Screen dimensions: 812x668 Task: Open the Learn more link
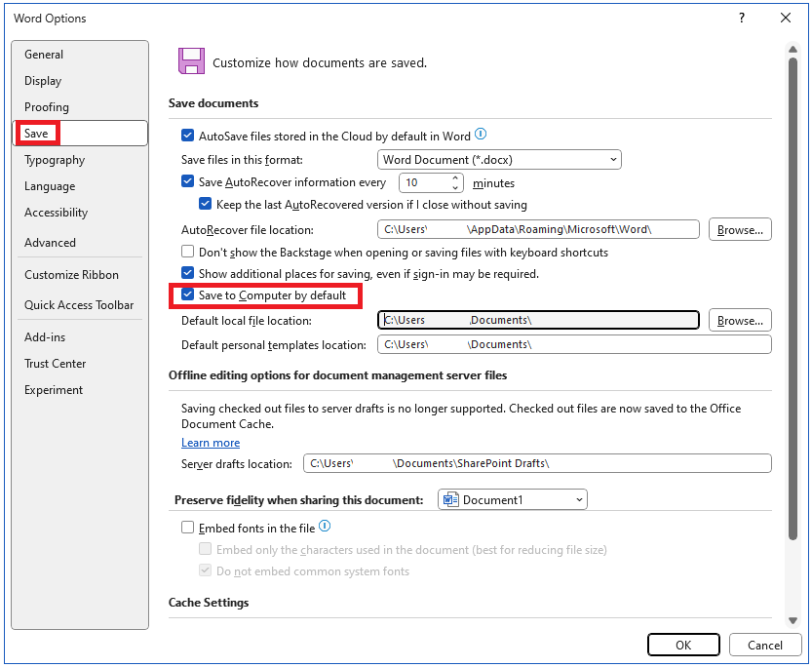[210, 442]
